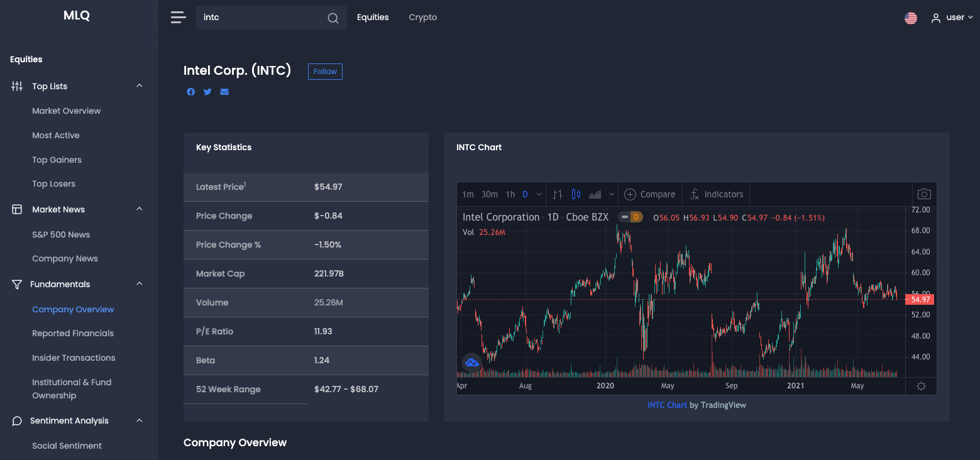Open Institutional & Fund Ownership page
This screenshot has width=980, height=460.
(x=72, y=389)
